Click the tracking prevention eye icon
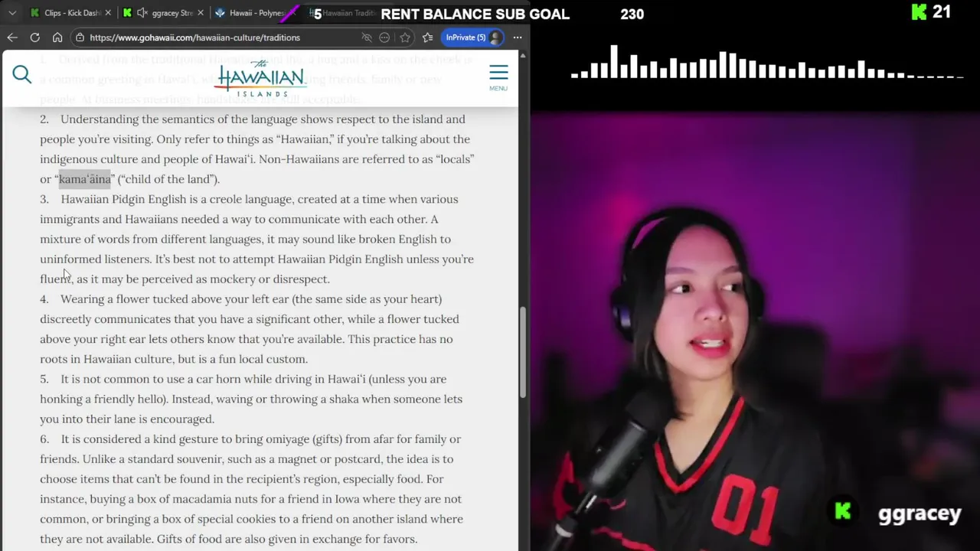Viewport: 980px width, 551px height. (x=366, y=37)
